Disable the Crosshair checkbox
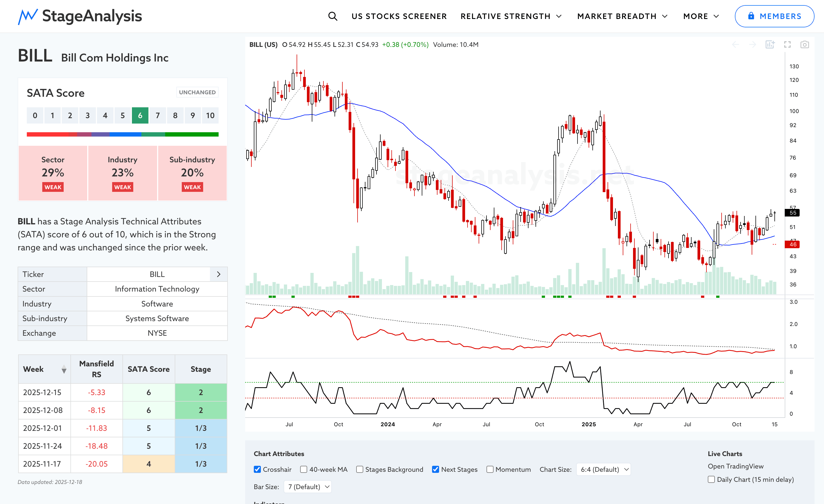The image size is (824, 504). point(257,469)
